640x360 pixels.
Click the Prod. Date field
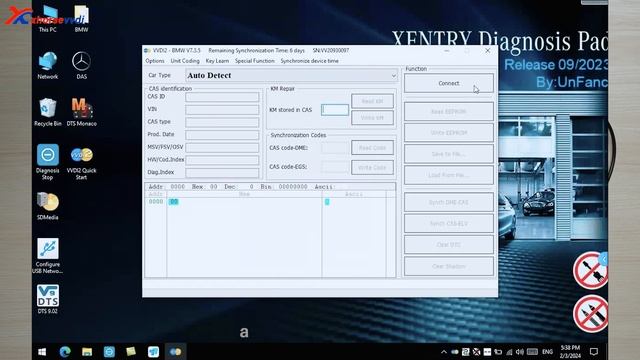click(222, 135)
